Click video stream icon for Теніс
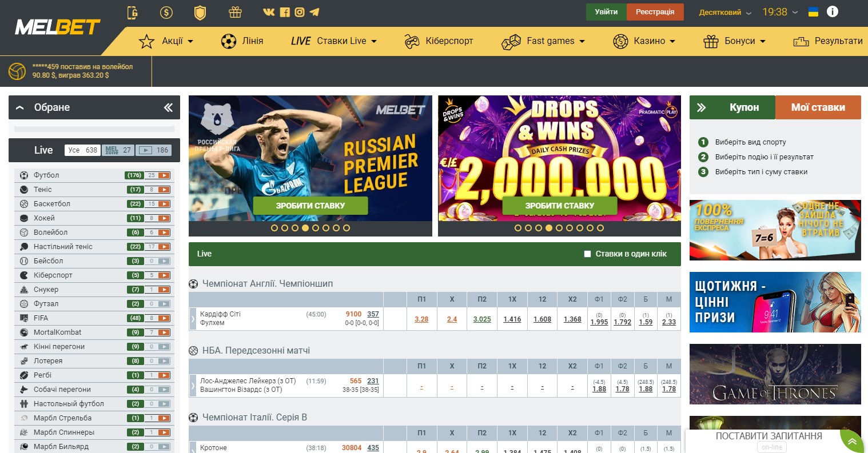 [x=164, y=190]
